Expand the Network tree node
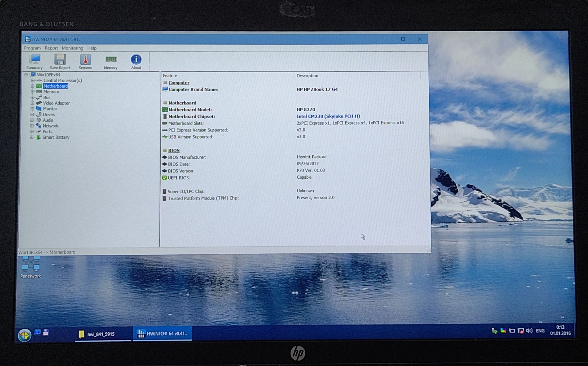This screenshot has width=588, height=366. [x=32, y=126]
